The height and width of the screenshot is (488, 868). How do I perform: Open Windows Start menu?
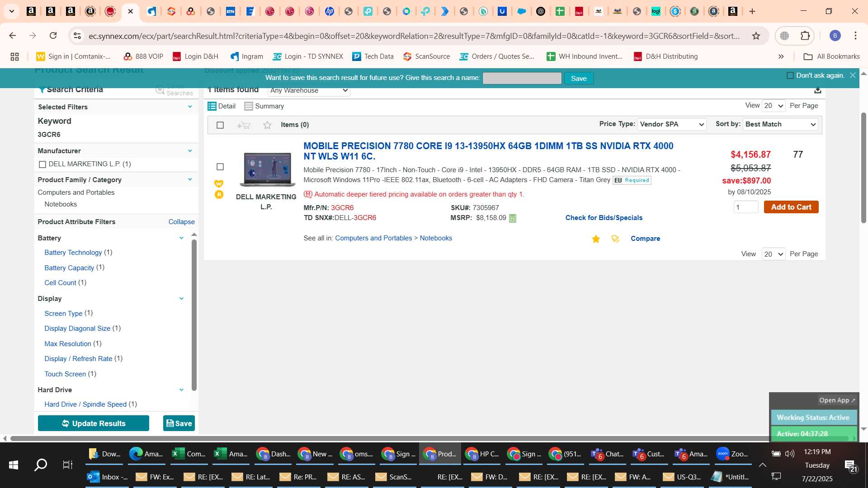coord(14,465)
